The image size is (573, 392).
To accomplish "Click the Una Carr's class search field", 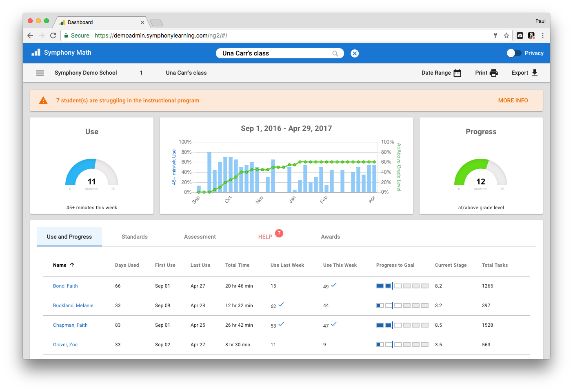I will [x=280, y=53].
